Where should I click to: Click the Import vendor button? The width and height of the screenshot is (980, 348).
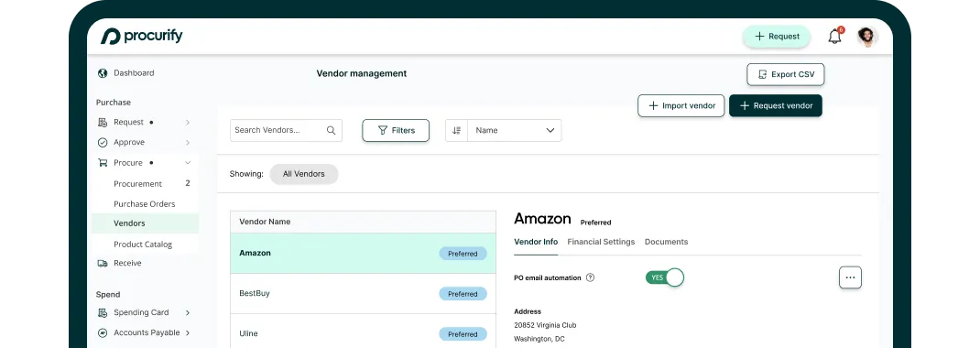click(681, 105)
